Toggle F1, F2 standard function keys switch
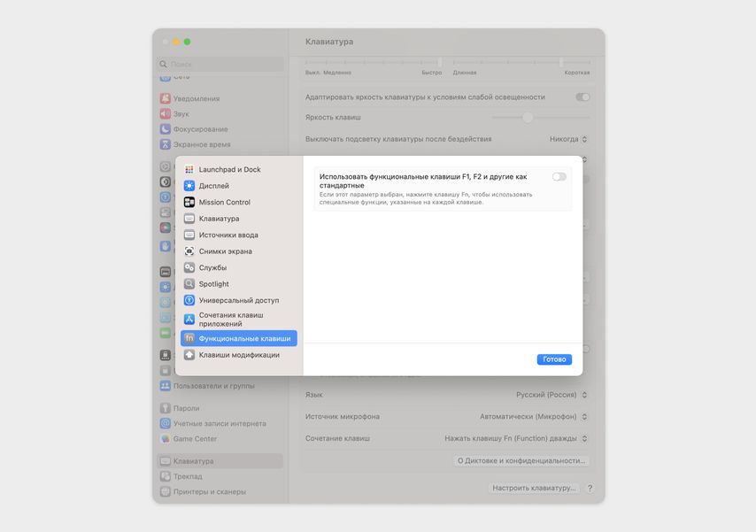Image resolution: width=756 pixels, height=532 pixels. 559,176
